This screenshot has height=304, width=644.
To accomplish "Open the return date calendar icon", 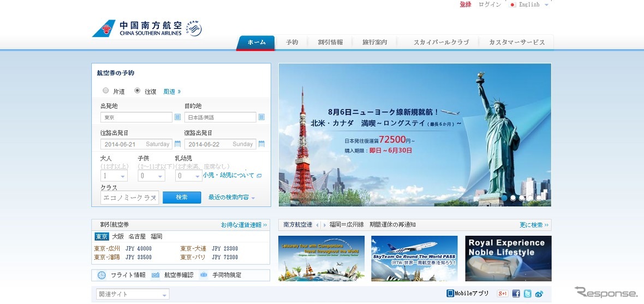I will coord(261,144).
